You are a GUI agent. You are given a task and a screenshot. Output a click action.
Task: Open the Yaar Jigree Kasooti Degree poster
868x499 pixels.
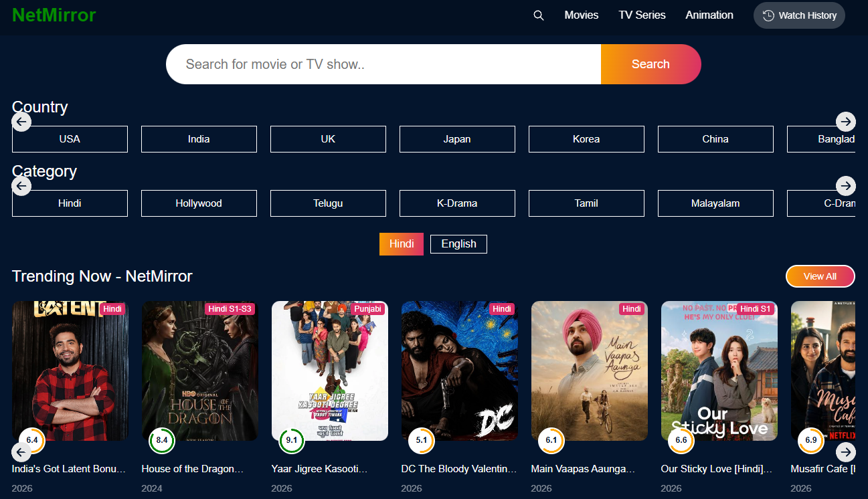pyautogui.click(x=330, y=371)
